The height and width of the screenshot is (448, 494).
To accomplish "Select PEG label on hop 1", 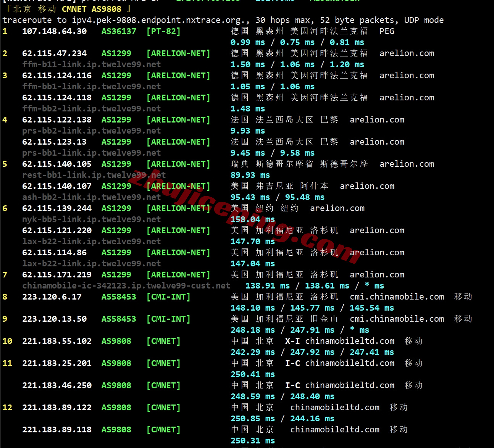I will (387, 31).
